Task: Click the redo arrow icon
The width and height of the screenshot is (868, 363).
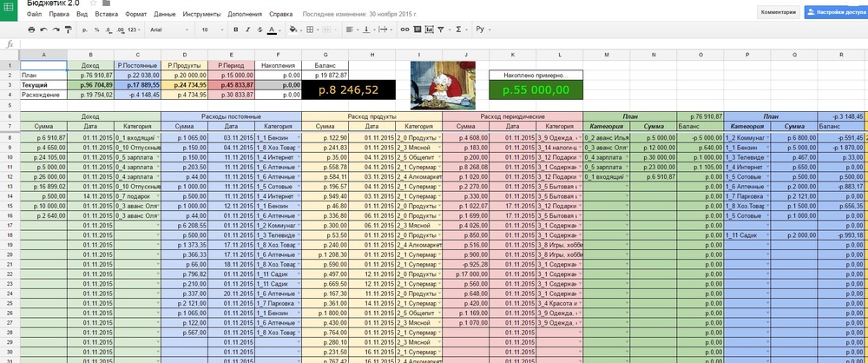Action: pyautogui.click(x=56, y=30)
